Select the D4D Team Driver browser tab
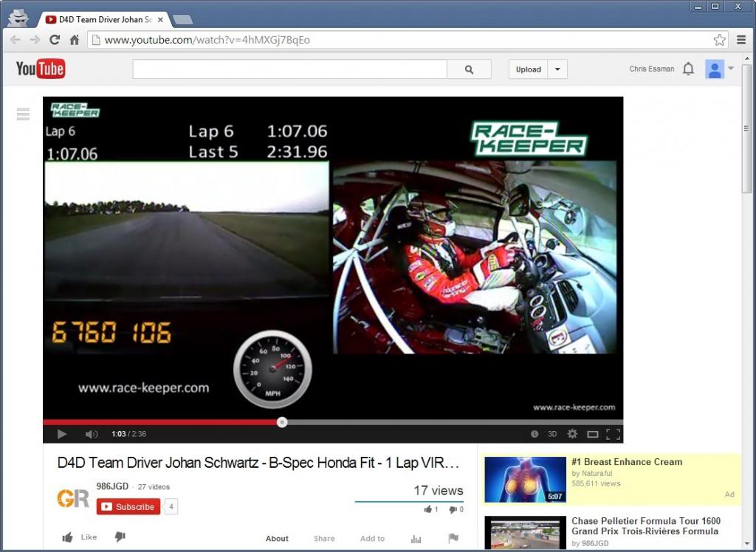The width and height of the screenshot is (756, 552). pyautogui.click(x=103, y=20)
